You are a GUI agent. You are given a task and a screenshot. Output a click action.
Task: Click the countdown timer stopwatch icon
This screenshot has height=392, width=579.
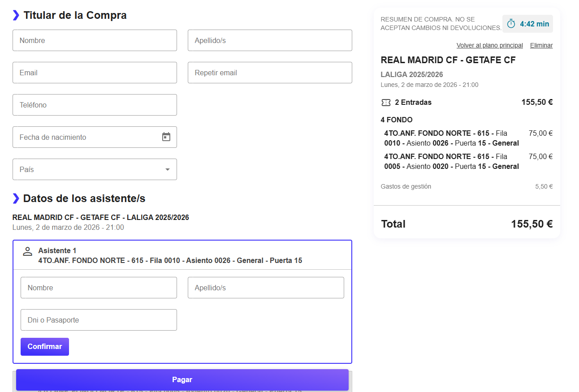pyautogui.click(x=511, y=24)
